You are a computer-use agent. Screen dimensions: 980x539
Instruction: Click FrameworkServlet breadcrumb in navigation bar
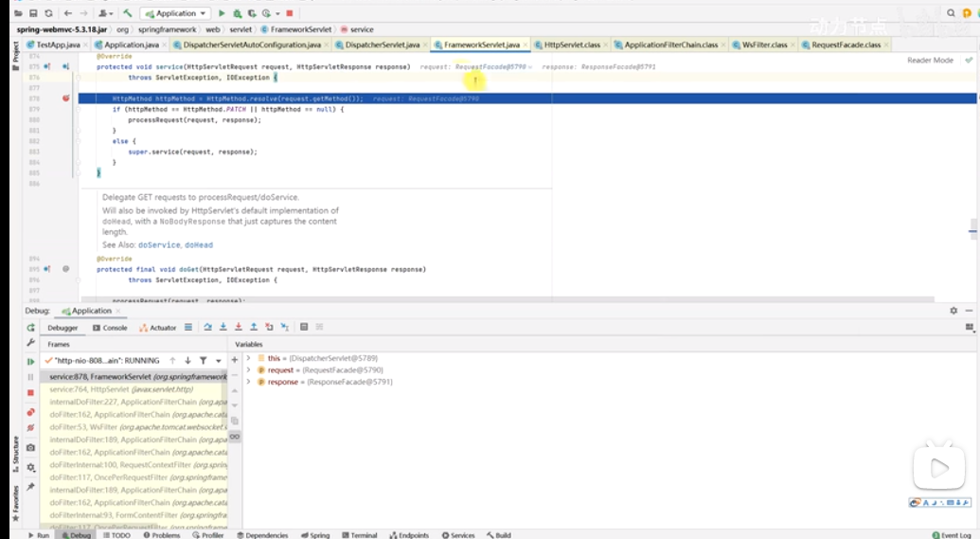(x=296, y=29)
